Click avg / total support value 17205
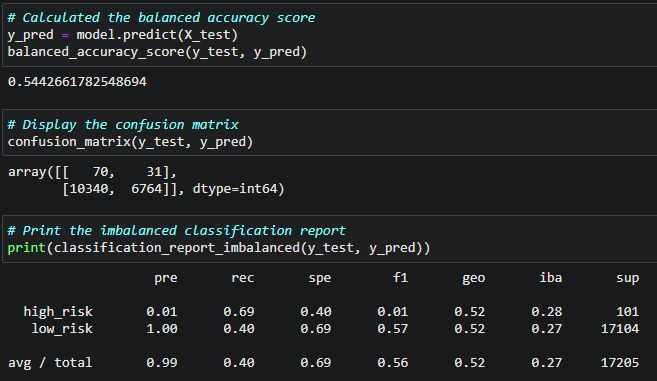The image size is (657, 381). pyautogui.click(x=620, y=363)
